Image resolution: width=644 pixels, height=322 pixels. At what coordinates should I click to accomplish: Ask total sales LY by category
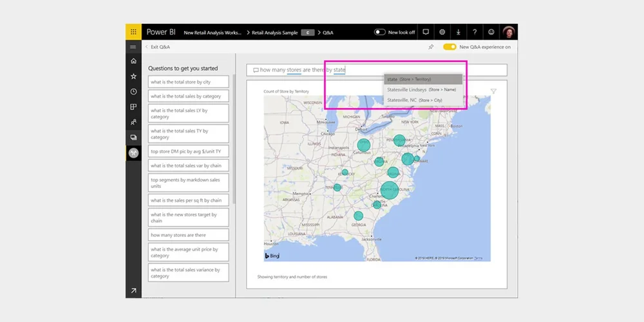pos(189,113)
